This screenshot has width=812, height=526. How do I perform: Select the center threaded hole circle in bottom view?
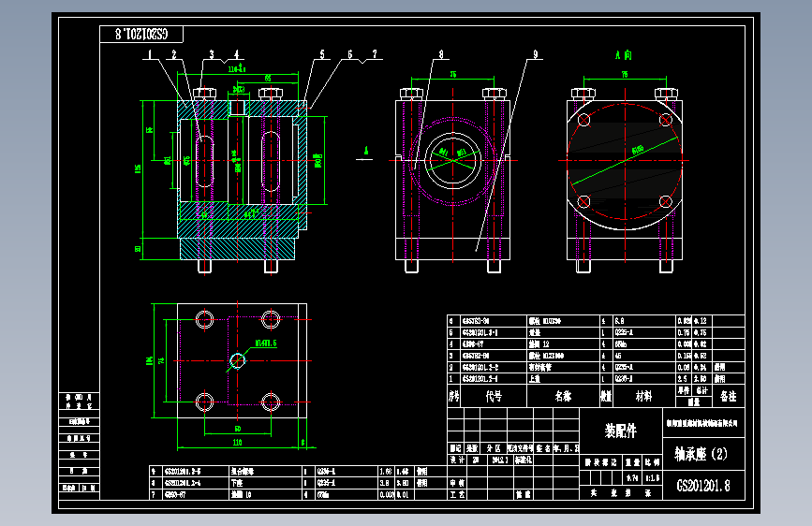coord(237,360)
